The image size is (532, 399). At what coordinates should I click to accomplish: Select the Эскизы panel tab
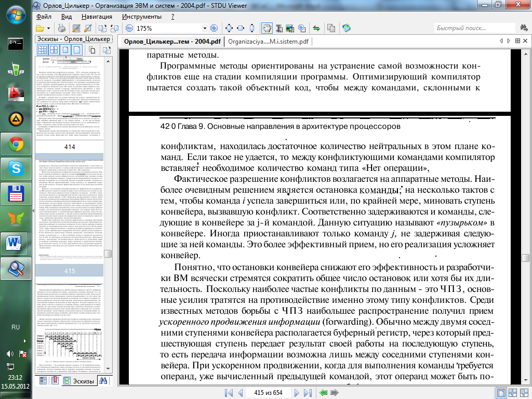pyautogui.click(x=79, y=381)
